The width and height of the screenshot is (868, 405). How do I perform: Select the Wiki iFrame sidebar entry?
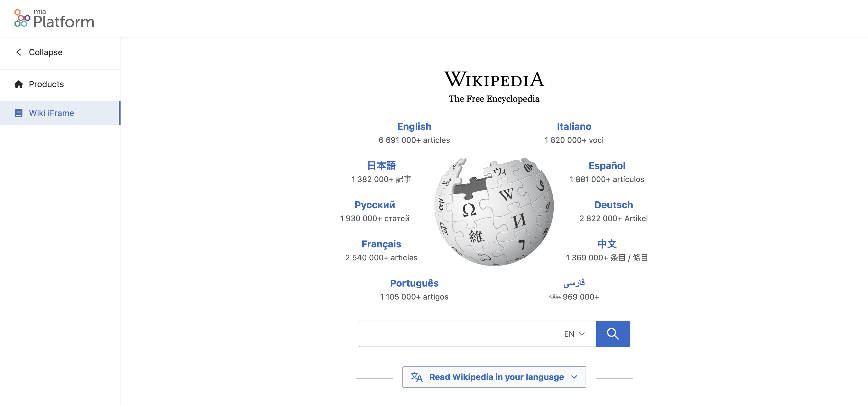coord(52,113)
